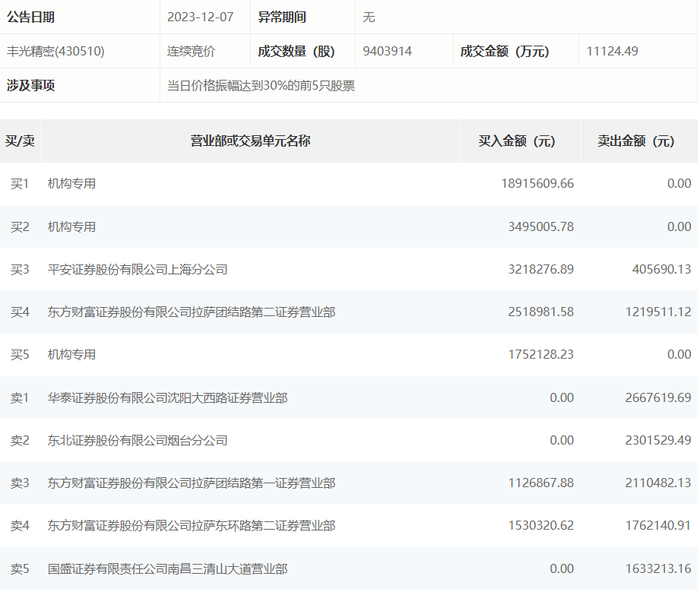Click the 卖2 rank label
The width and height of the screenshot is (700, 592).
20,440
